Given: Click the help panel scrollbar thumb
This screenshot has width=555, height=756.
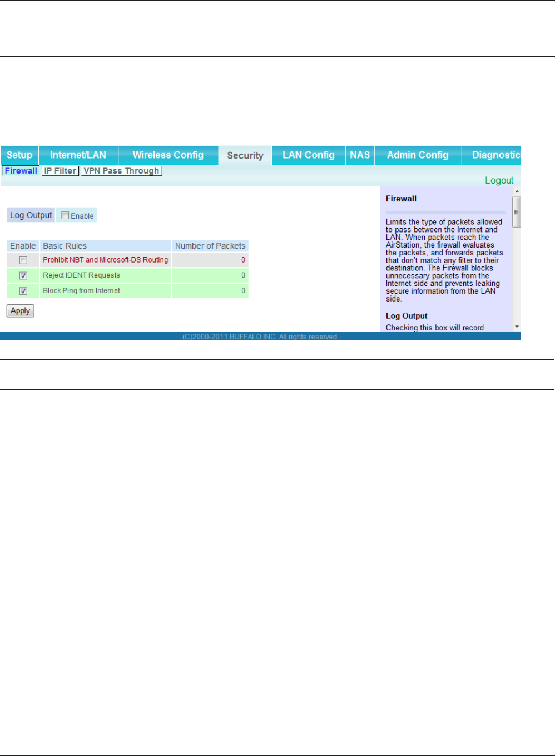Looking at the screenshot, I should tap(517, 212).
